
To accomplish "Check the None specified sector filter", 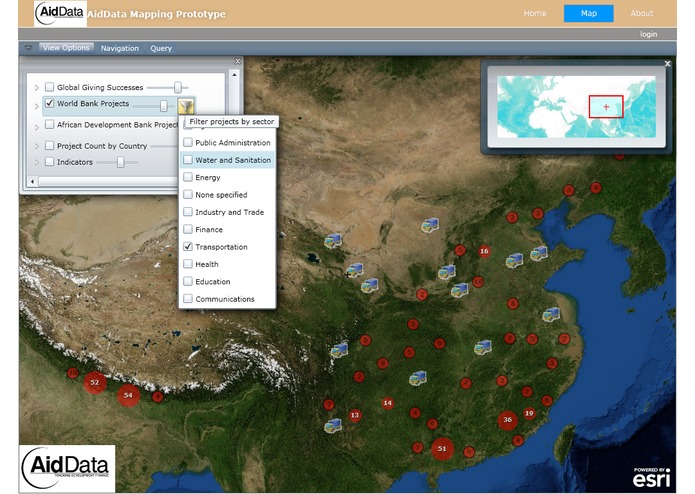I will click(188, 194).
